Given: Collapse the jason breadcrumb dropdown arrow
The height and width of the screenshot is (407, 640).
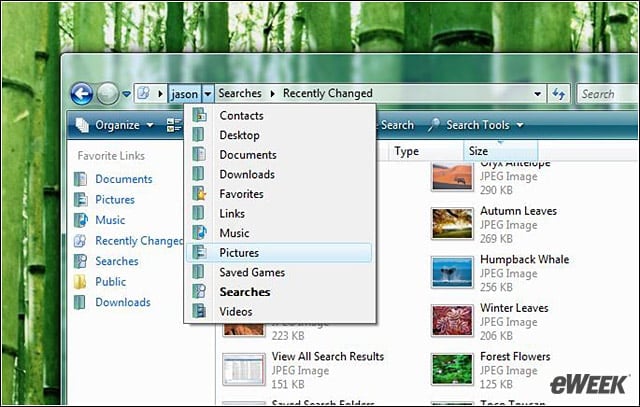Looking at the screenshot, I should point(208,94).
